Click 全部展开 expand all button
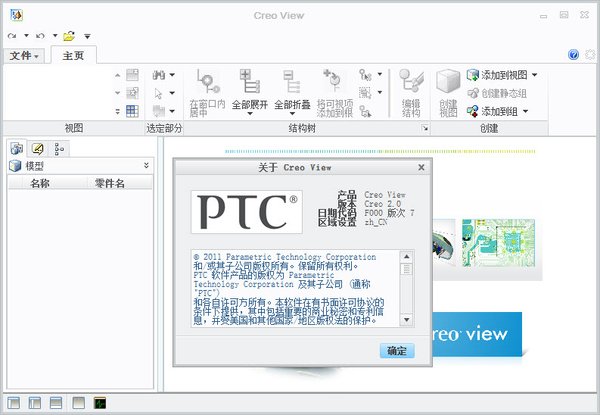Image resolution: width=600 pixels, height=415 pixels. click(x=250, y=93)
